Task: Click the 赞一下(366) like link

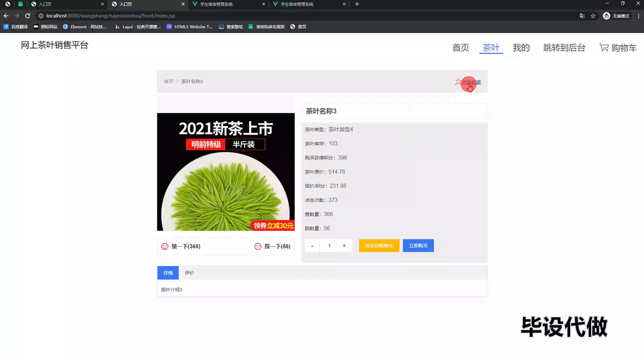Action: pos(186,246)
